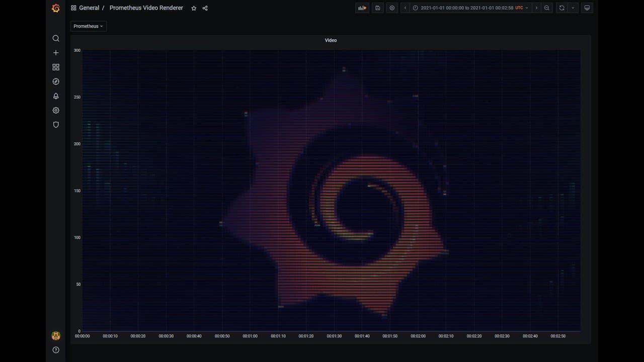644x362 pixels.
Task: Zoom out the time range
Action: (x=547, y=8)
